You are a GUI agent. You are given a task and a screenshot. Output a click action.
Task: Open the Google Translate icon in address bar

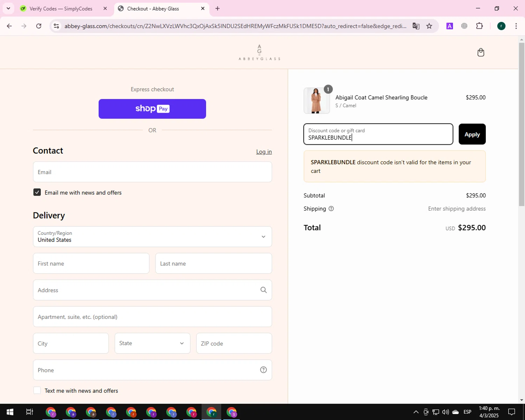[416, 26]
